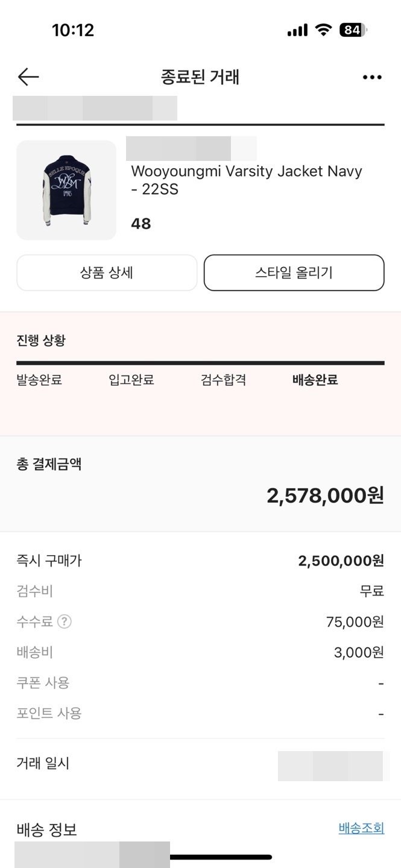This screenshot has width=401, height=868.
Task: Open the varsity jacket product thumbnail
Action: (x=66, y=190)
